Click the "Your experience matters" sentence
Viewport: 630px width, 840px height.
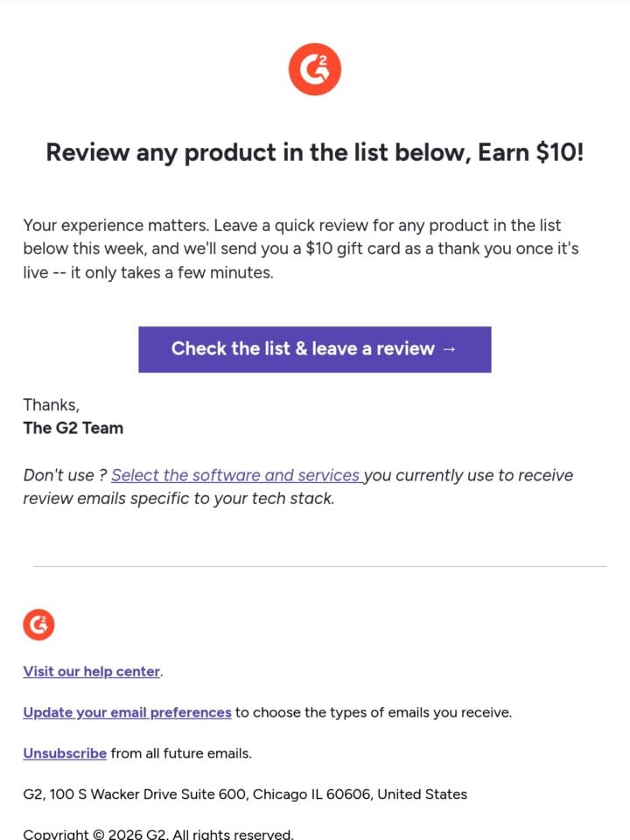point(115,226)
